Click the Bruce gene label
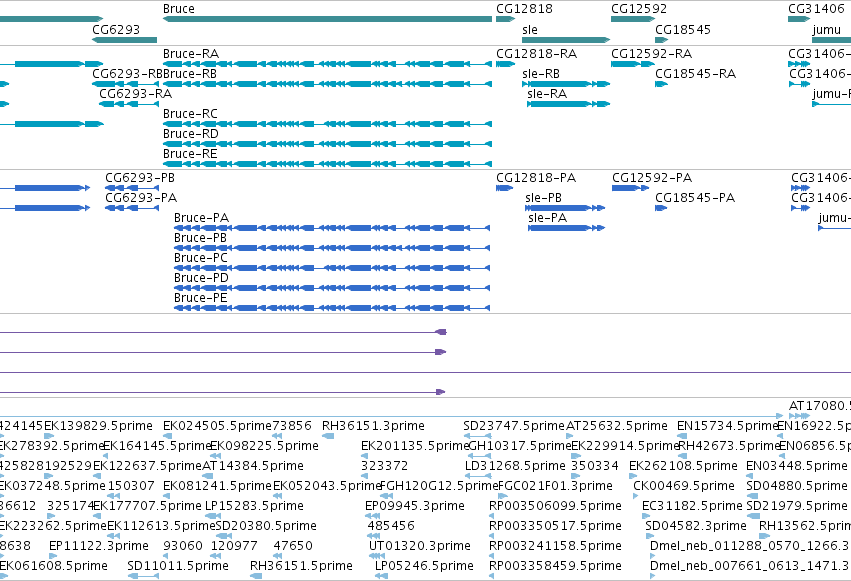The image size is (851, 581). [179, 9]
